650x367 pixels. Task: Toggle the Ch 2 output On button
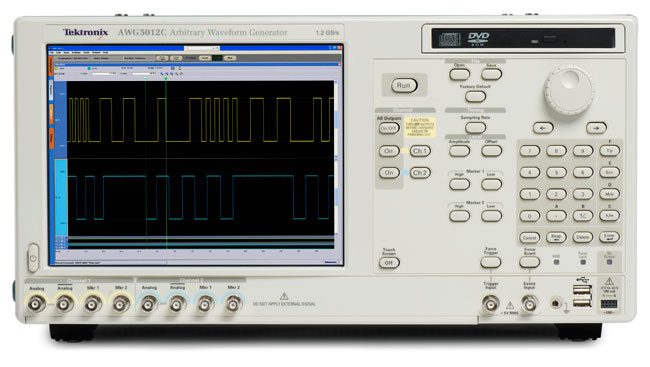(x=389, y=173)
